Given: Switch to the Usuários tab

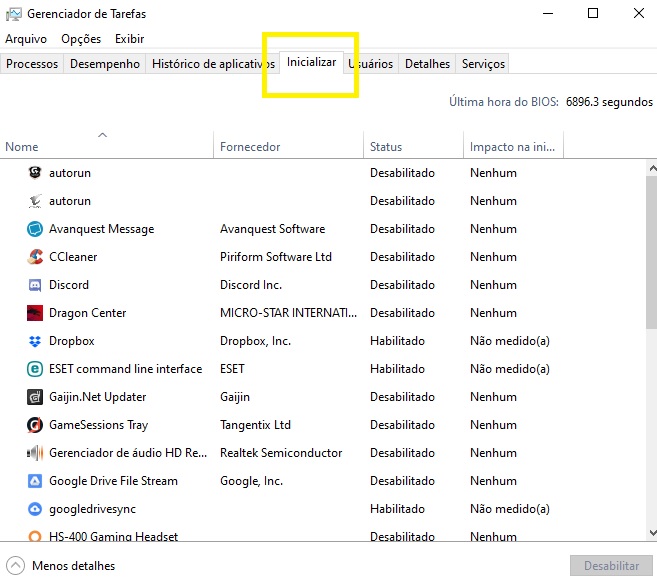Looking at the screenshot, I should 371,64.
